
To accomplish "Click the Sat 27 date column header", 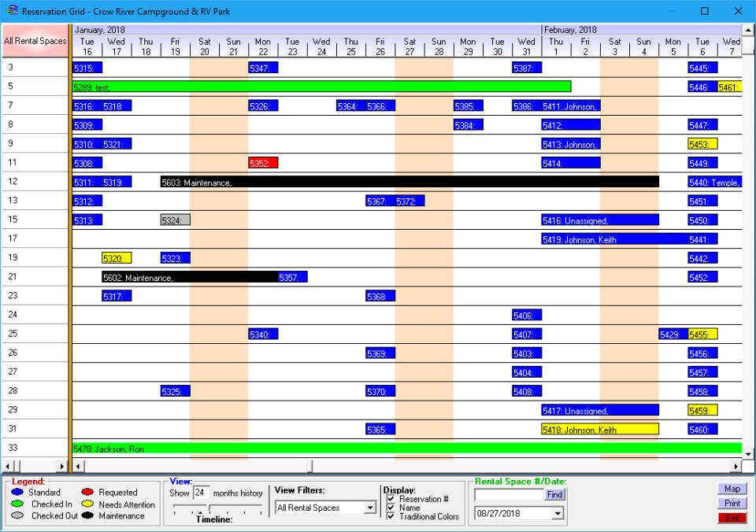I will (409, 46).
